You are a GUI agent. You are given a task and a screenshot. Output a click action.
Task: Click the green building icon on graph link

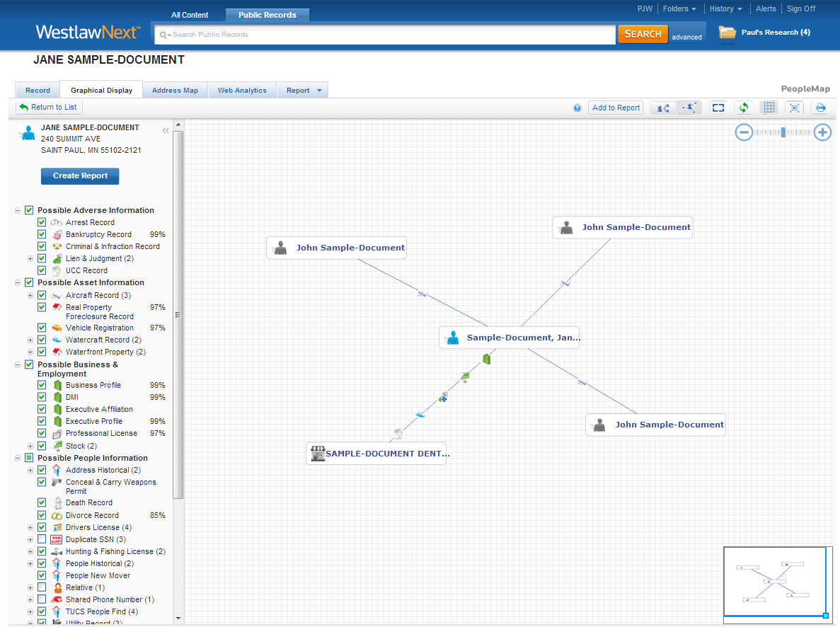486,359
